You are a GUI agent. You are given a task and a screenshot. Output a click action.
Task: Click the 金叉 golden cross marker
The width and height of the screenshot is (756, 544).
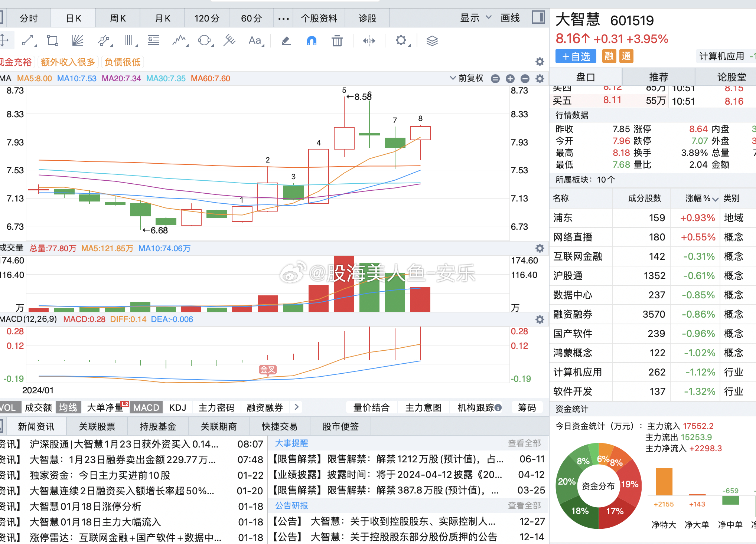[x=268, y=370]
